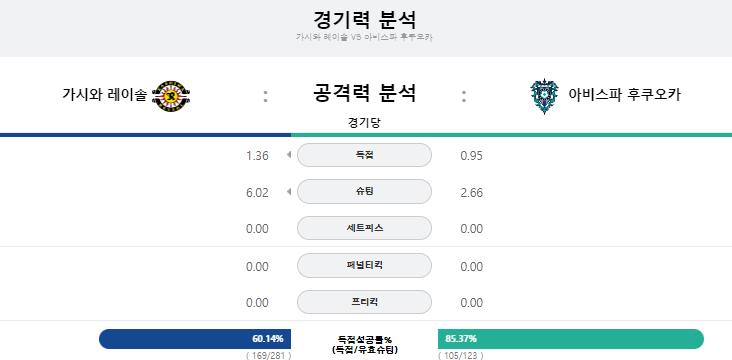Click the 공격력 분석 section heading
Screen dimensions: 732x360
pos(364,93)
